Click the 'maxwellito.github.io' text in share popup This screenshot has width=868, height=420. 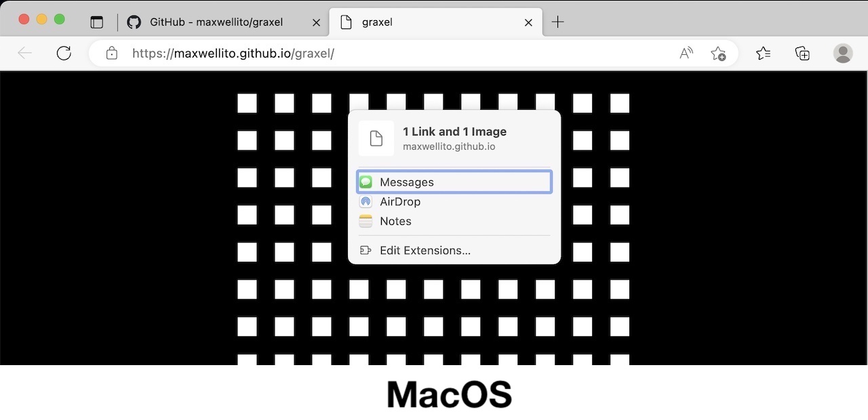[449, 146]
